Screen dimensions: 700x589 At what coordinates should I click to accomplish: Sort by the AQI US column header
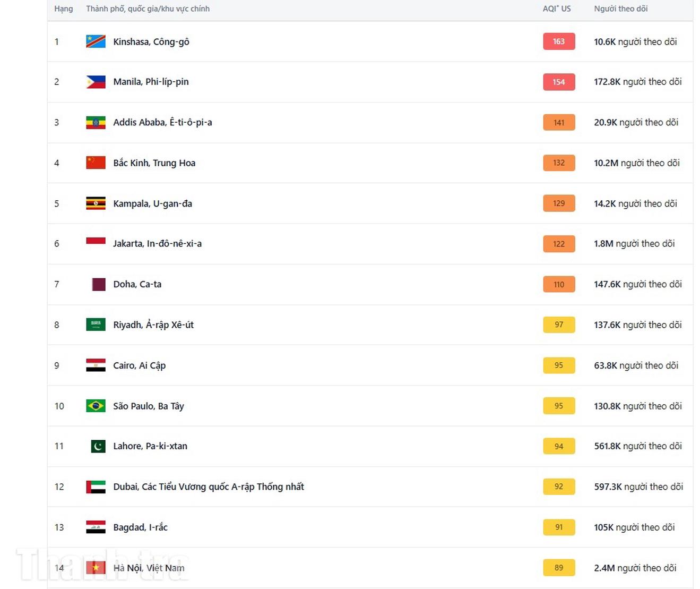(557, 8)
